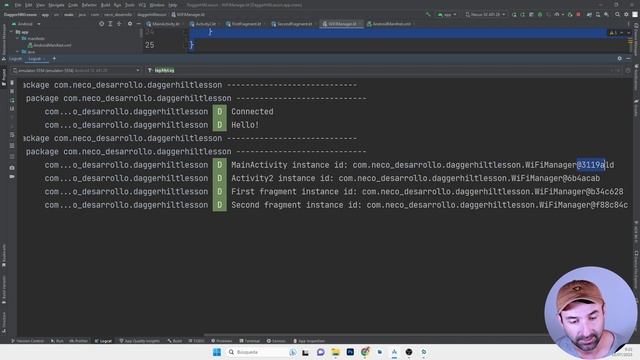640x360 pixels.
Task: Collapse the app module tree node
Action: coord(11,32)
